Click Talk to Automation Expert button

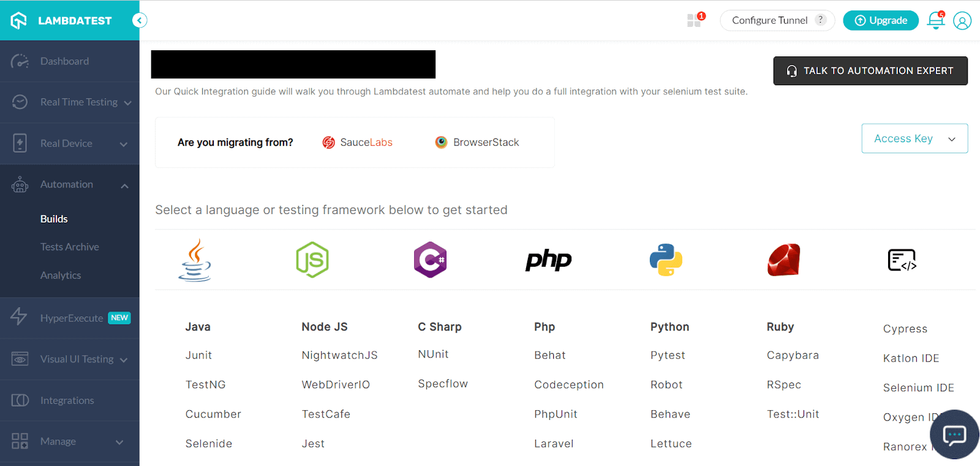pyautogui.click(x=870, y=71)
